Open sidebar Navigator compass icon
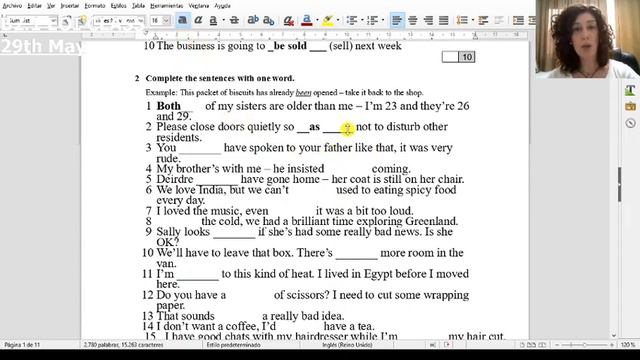The height and width of the screenshot is (360, 640). (x=630, y=123)
